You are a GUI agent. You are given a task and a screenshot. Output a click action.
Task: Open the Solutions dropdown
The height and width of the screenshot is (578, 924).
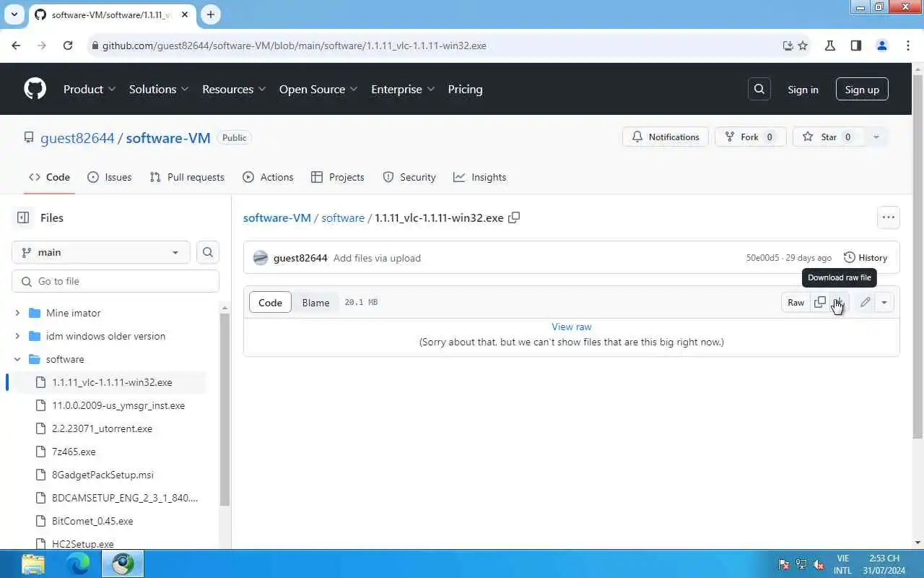click(159, 89)
